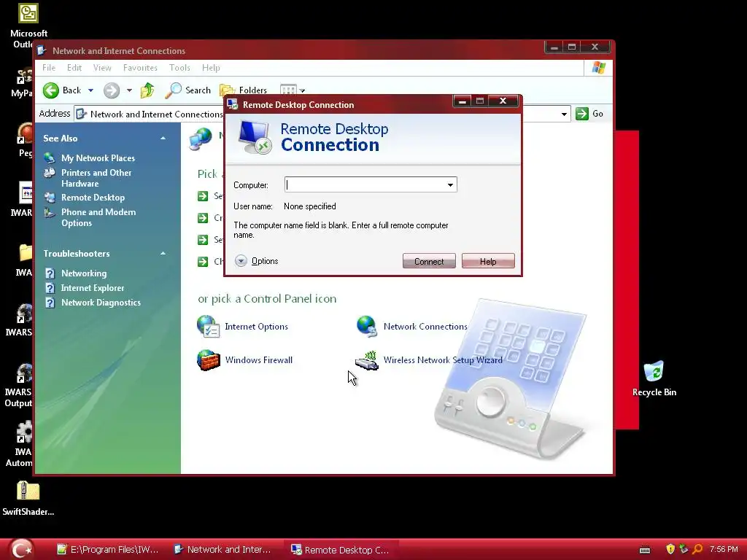Click the security shield tray icon
The height and width of the screenshot is (560, 747).
(670, 549)
